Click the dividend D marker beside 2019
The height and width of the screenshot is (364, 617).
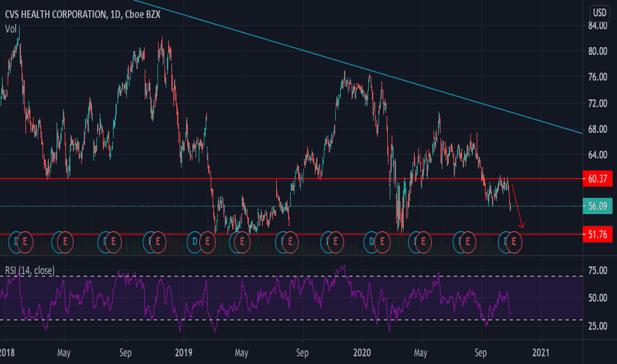coord(195,241)
